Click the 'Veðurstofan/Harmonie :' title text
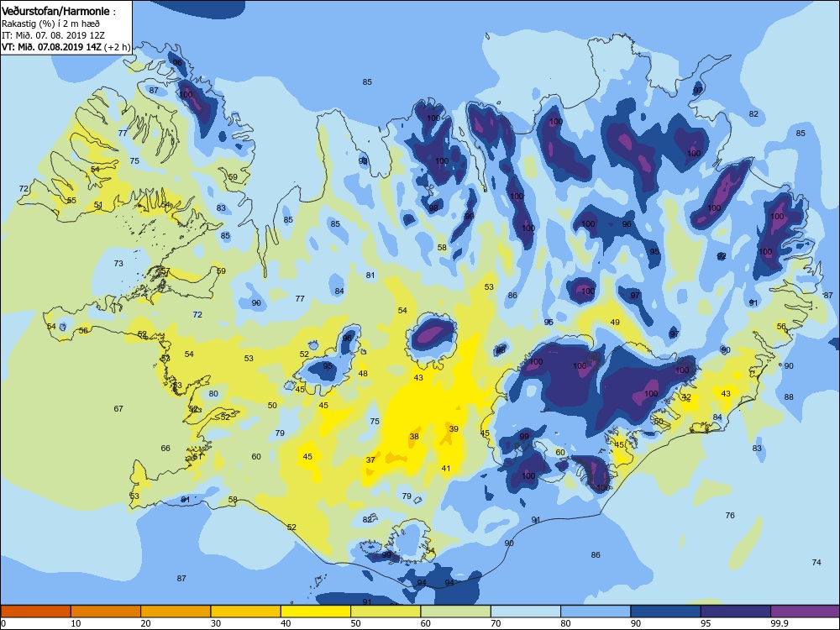This screenshot has height=630, width=840. [58, 11]
